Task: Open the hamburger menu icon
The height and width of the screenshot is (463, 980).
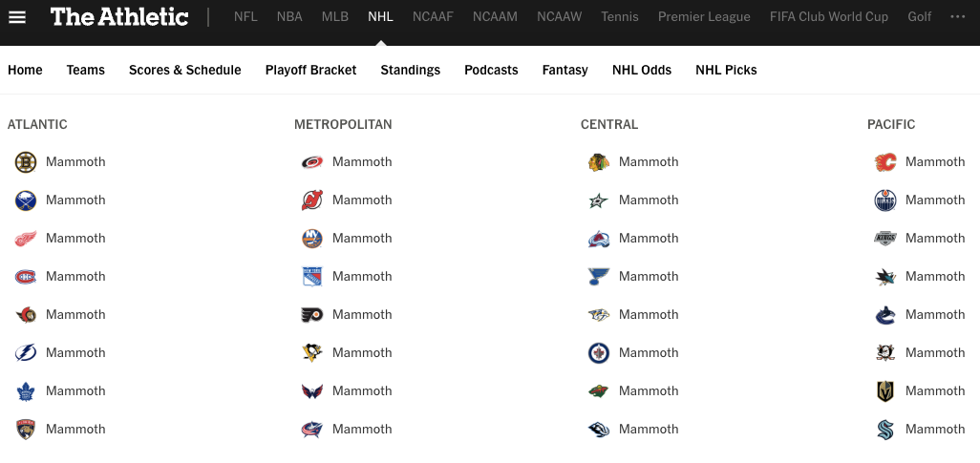Action: 17,17
